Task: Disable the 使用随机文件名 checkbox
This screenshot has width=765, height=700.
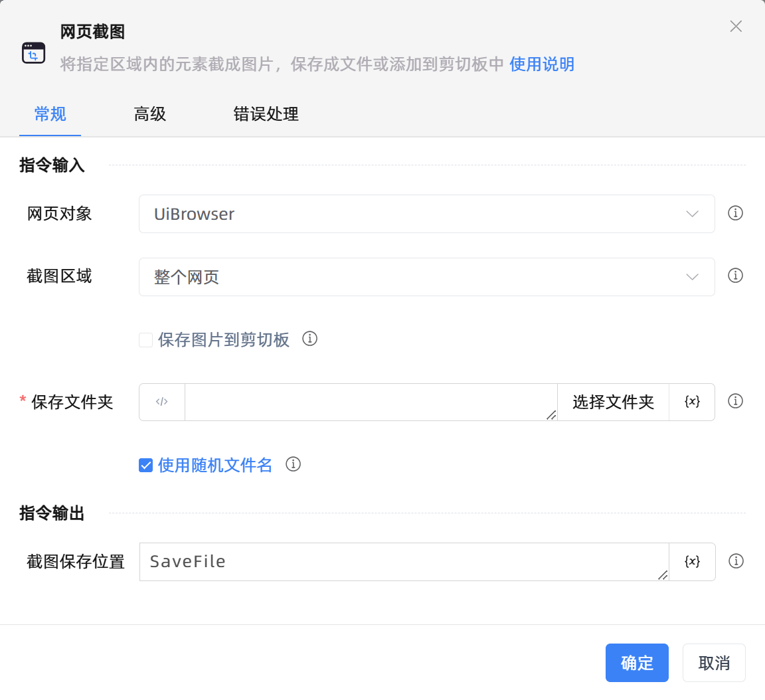Action: click(145, 465)
